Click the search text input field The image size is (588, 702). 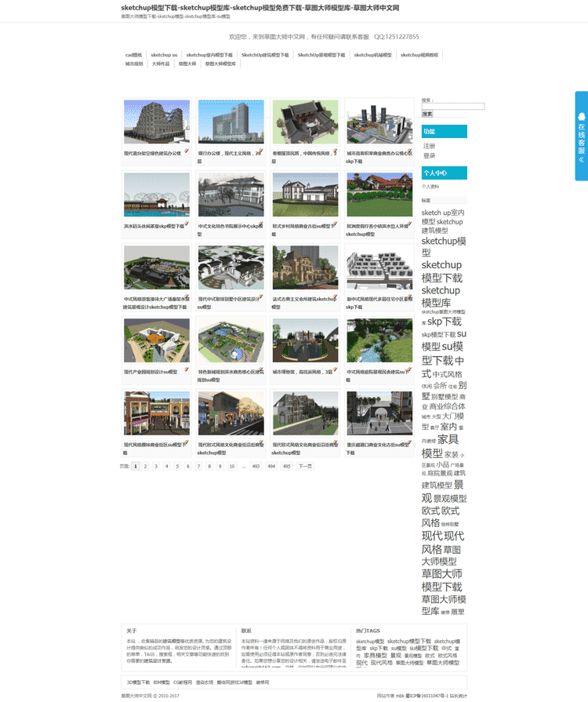(x=453, y=107)
